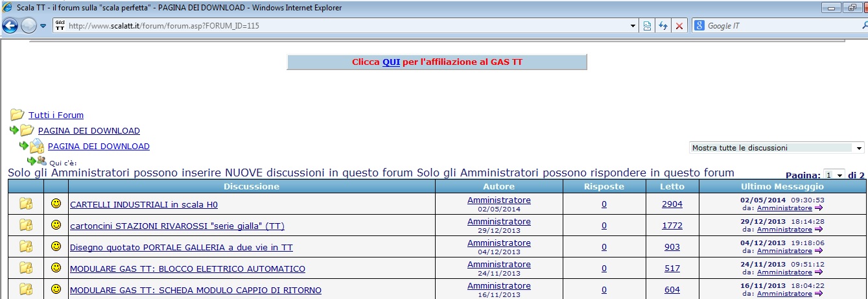Jump to last message arrow dated 29/12/2013

[818, 230]
